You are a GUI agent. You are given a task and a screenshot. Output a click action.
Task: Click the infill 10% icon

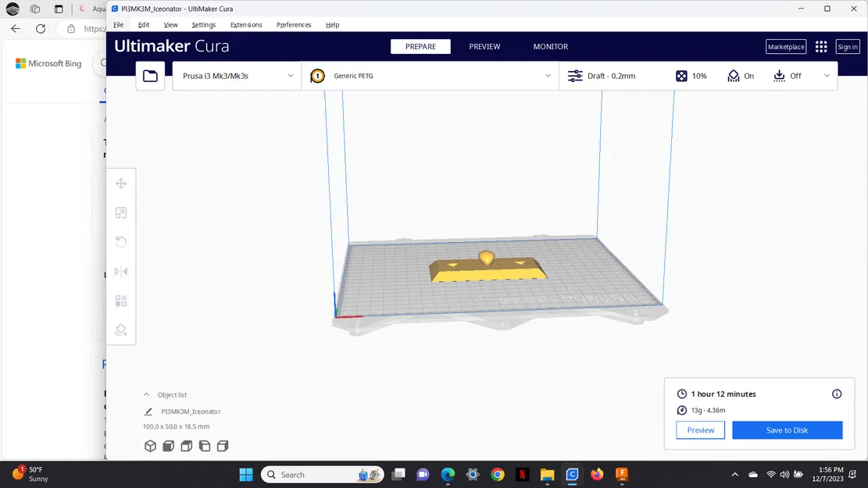[x=681, y=76]
